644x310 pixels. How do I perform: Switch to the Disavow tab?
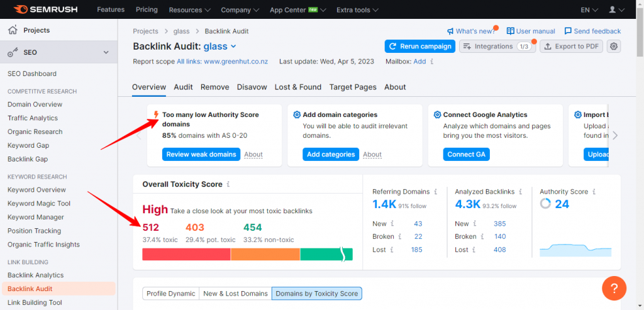pos(252,87)
